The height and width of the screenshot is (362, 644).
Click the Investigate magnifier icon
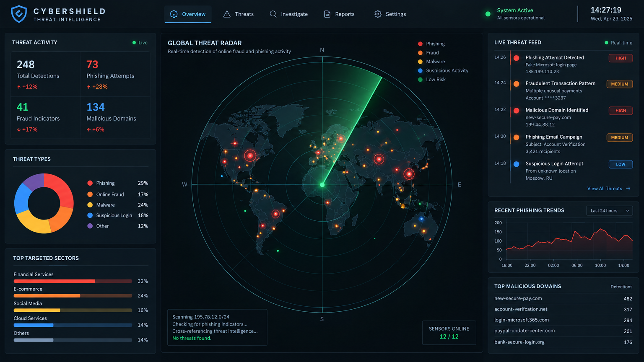point(273,14)
